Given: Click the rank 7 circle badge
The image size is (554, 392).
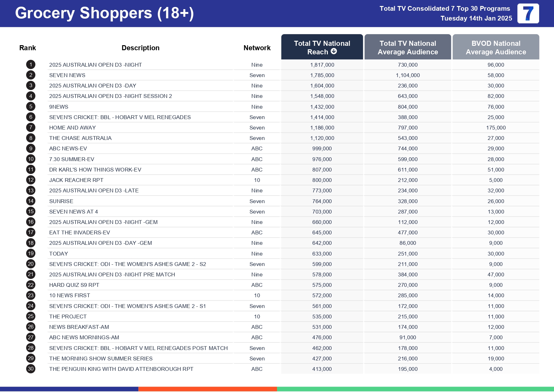Looking at the screenshot, I should click(31, 128).
